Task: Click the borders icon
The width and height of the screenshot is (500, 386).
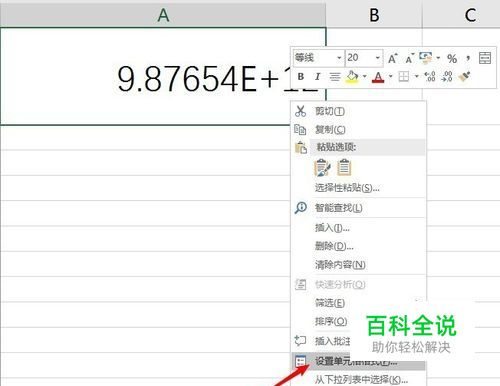Action: click(404, 77)
